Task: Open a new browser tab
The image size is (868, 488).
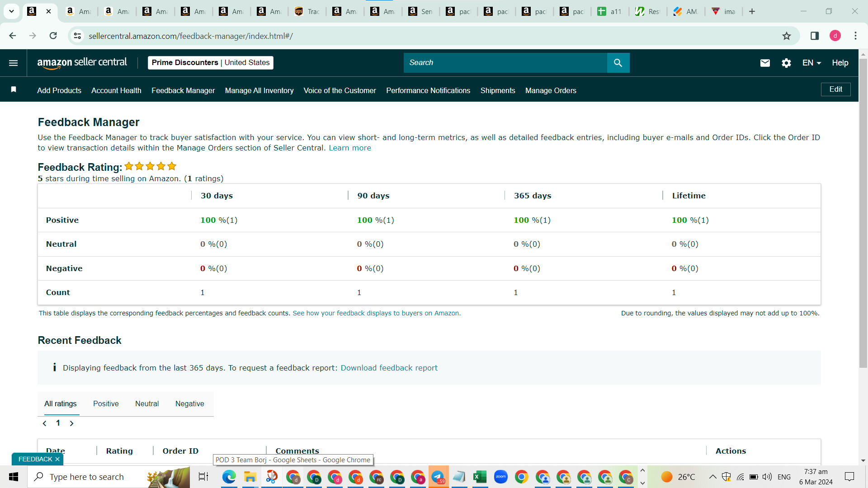Action: click(x=752, y=11)
